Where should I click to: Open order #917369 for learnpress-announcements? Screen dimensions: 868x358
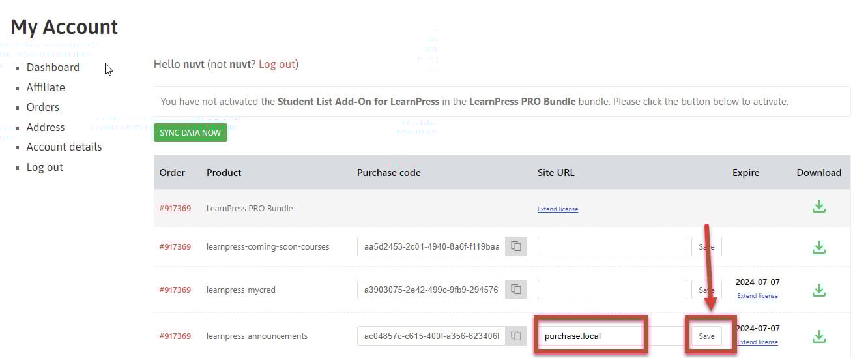175,336
